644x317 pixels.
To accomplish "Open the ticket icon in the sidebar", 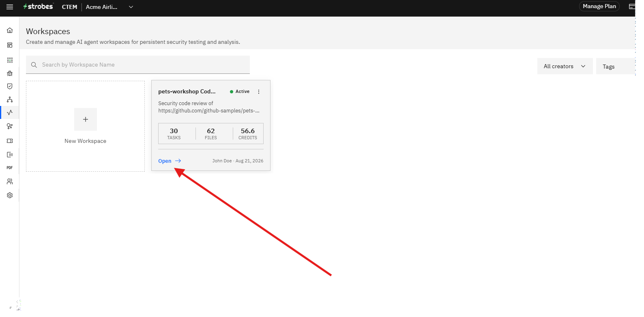I will tap(10, 141).
